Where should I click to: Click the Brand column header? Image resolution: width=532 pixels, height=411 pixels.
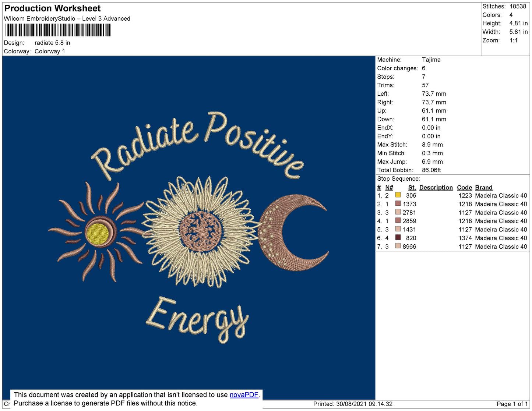[484, 188]
